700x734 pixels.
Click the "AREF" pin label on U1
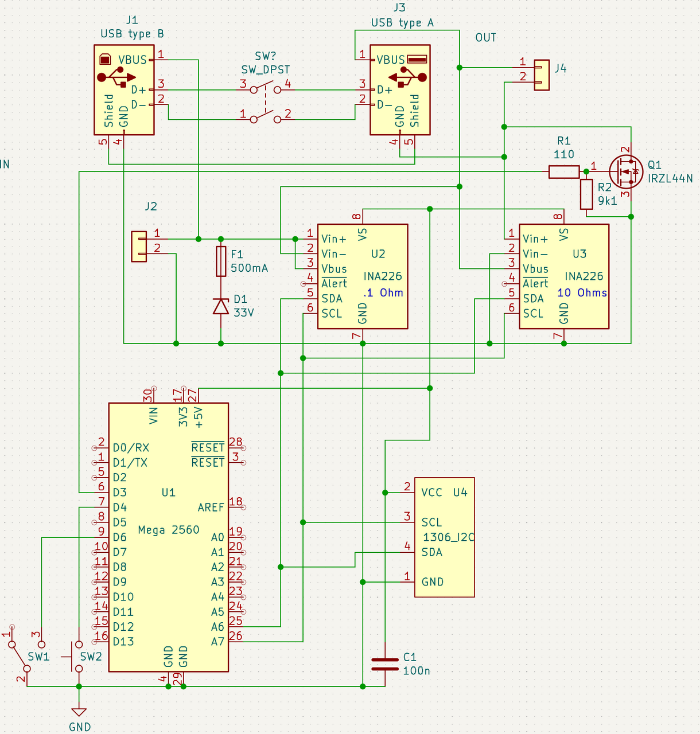tap(211, 507)
